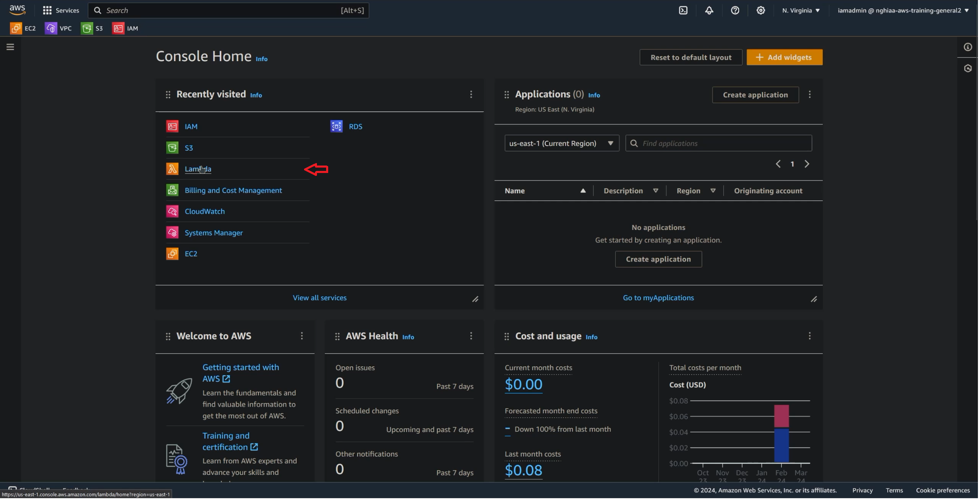The image size is (980, 499).
Task: Open RDS service link
Action: 356,126
